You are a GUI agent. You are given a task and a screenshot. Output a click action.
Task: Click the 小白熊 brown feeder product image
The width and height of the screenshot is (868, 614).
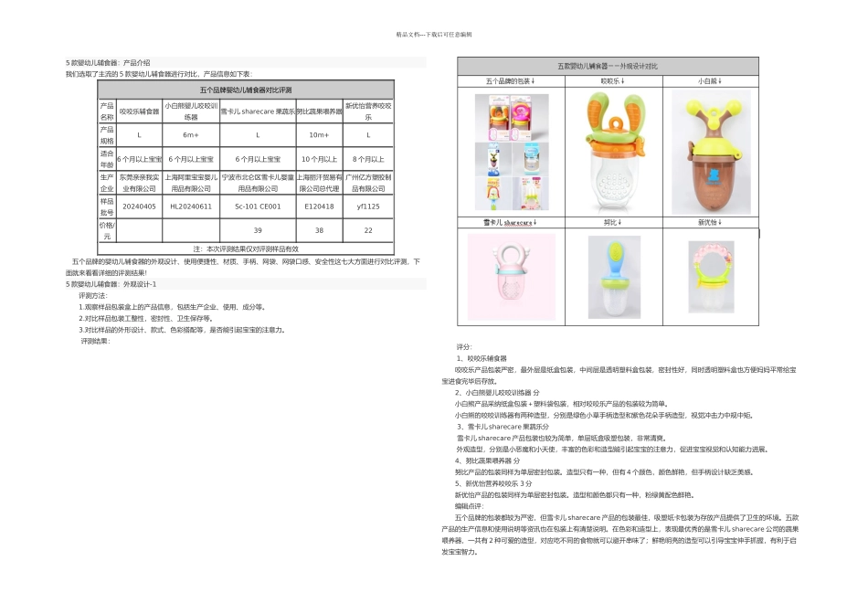point(711,153)
